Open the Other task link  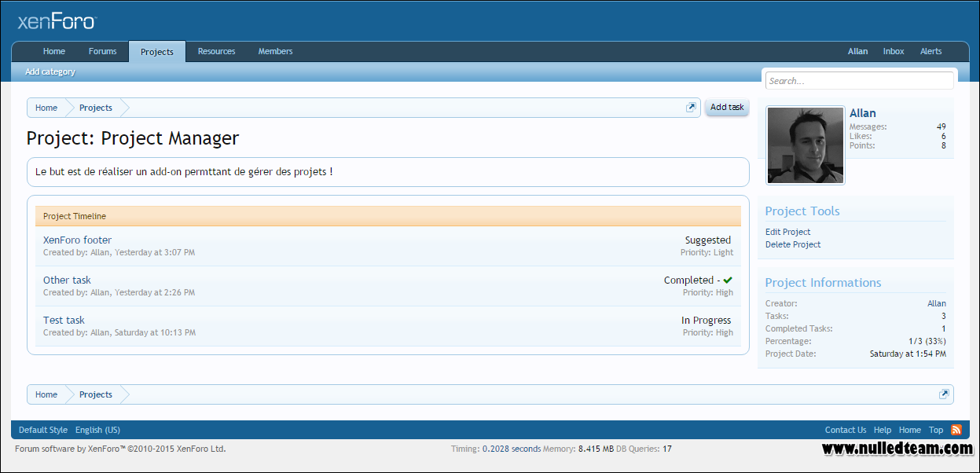point(67,280)
